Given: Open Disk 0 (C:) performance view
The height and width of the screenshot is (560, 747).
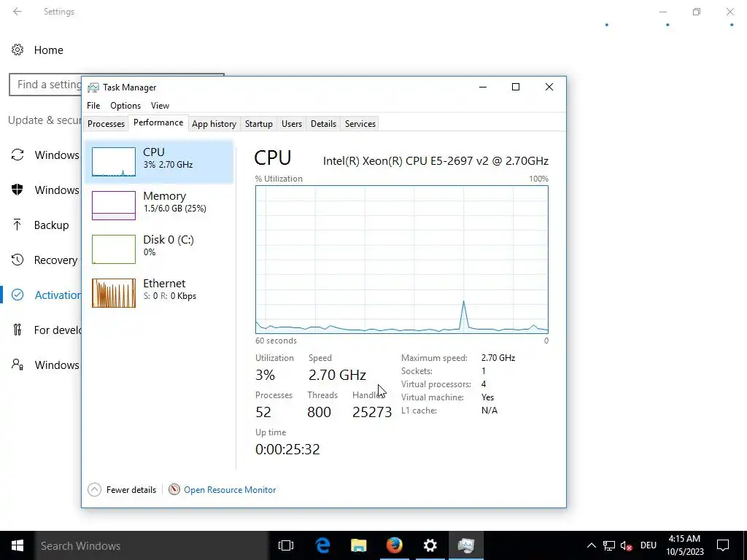Looking at the screenshot, I should point(159,249).
